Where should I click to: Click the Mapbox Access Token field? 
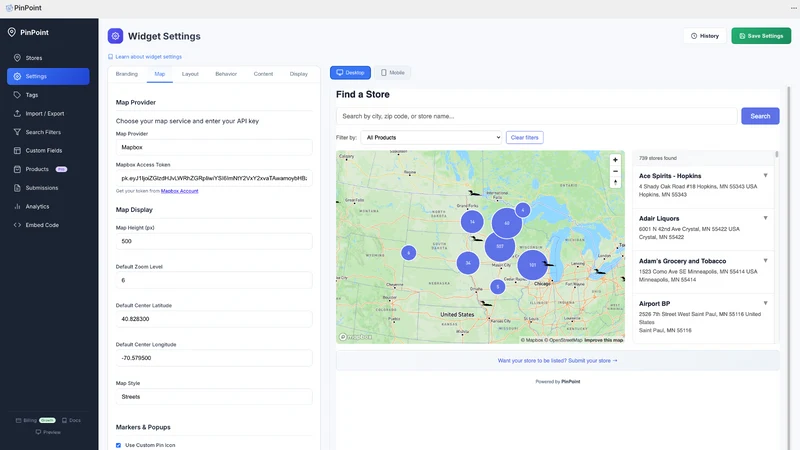click(x=214, y=178)
